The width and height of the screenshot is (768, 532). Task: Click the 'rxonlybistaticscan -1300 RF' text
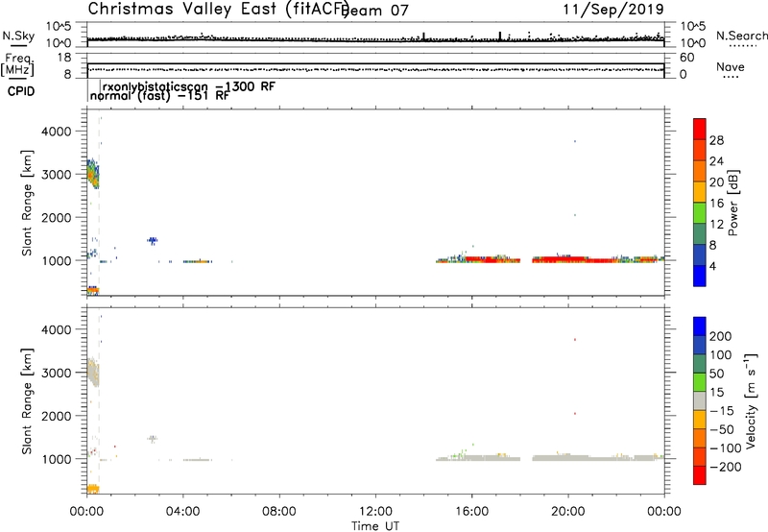[x=189, y=86]
